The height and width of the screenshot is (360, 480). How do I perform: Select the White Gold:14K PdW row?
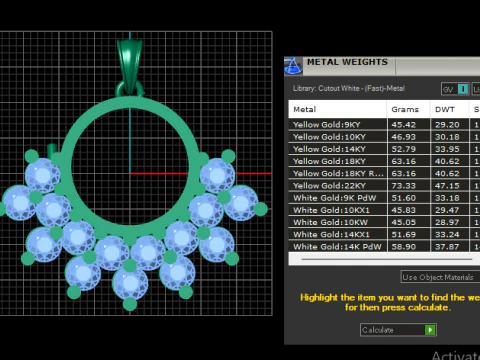click(384, 247)
